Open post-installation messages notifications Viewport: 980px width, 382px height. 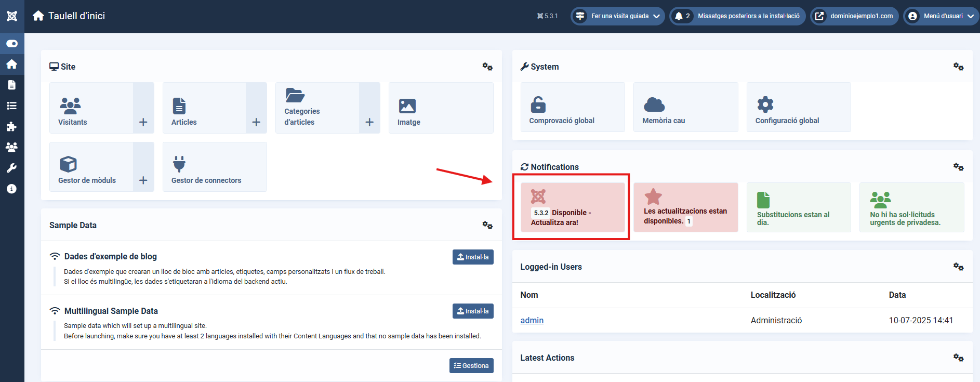[x=738, y=16]
